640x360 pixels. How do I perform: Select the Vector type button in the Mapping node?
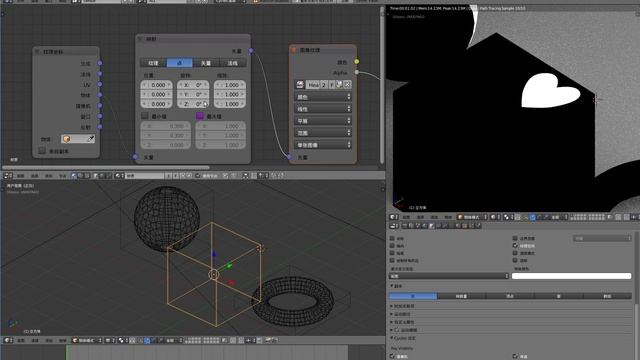[x=206, y=63]
